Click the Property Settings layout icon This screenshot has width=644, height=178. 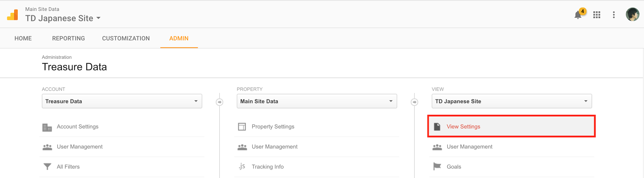(x=242, y=127)
